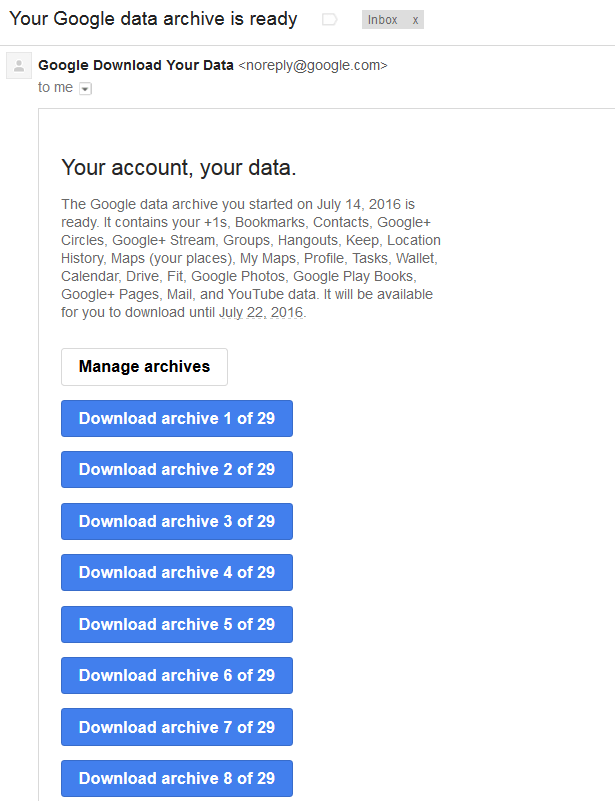Click the importance marker beside the subject
The height and width of the screenshot is (801, 615).
pyautogui.click(x=329, y=20)
